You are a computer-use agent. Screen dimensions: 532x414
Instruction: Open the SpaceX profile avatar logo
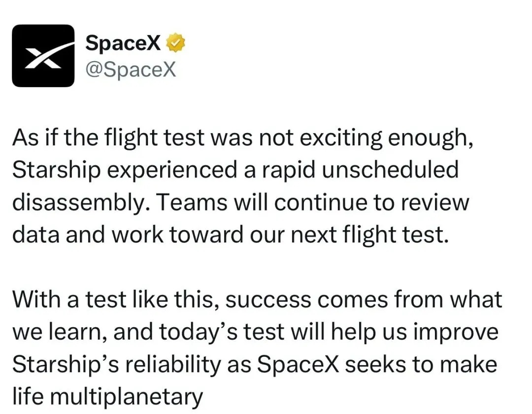click(x=43, y=56)
